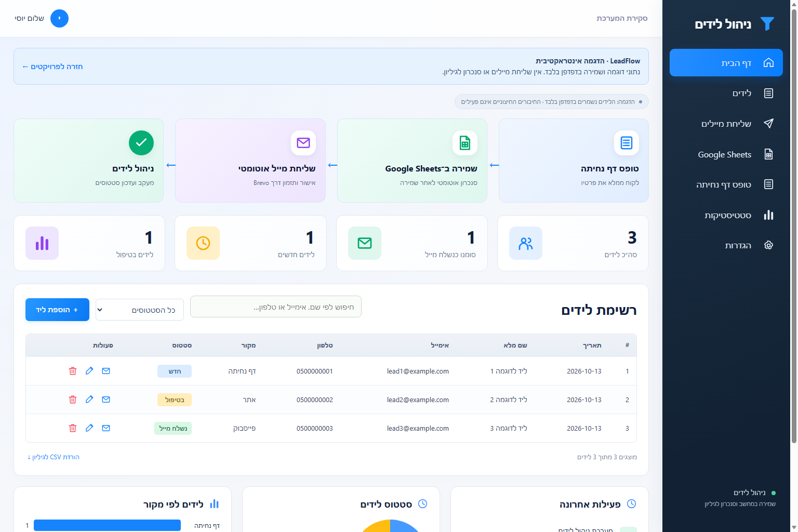Click the bar chart icon in לידים בטיפול card

pyautogui.click(x=42, y=243)
